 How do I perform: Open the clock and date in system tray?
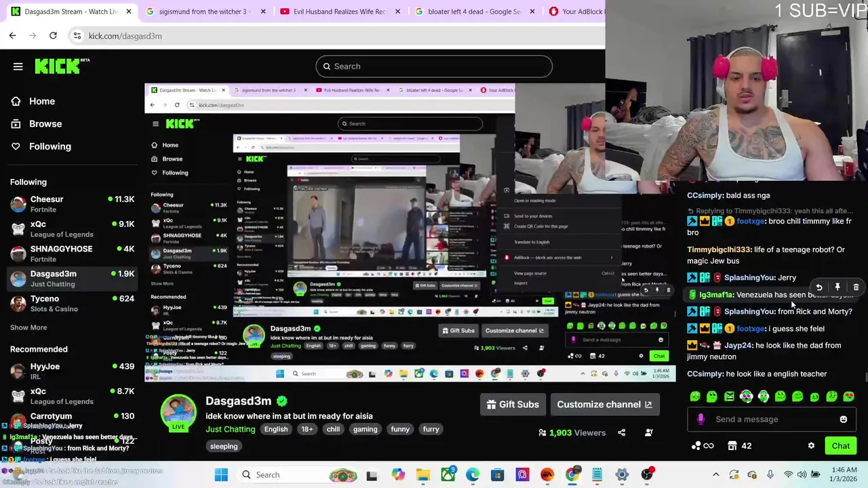(x=845, y=474)
